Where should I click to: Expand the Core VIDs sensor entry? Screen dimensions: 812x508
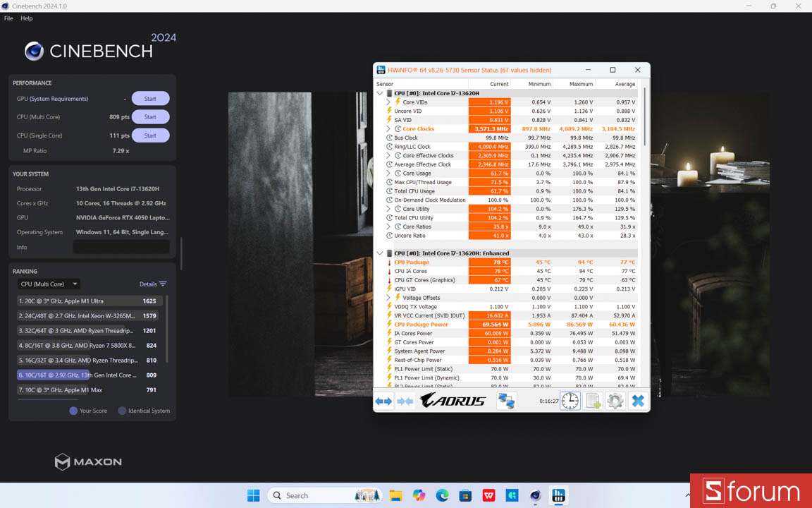point(387,102)
